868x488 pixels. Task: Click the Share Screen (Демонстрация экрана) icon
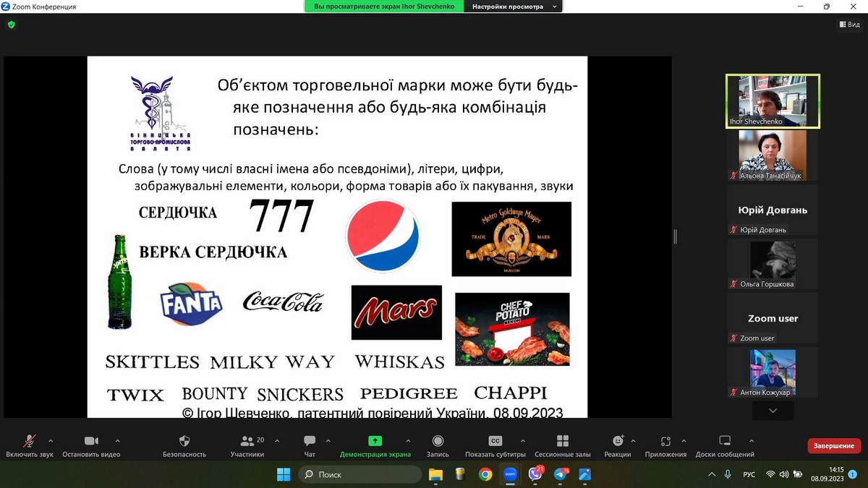(375, 441)
